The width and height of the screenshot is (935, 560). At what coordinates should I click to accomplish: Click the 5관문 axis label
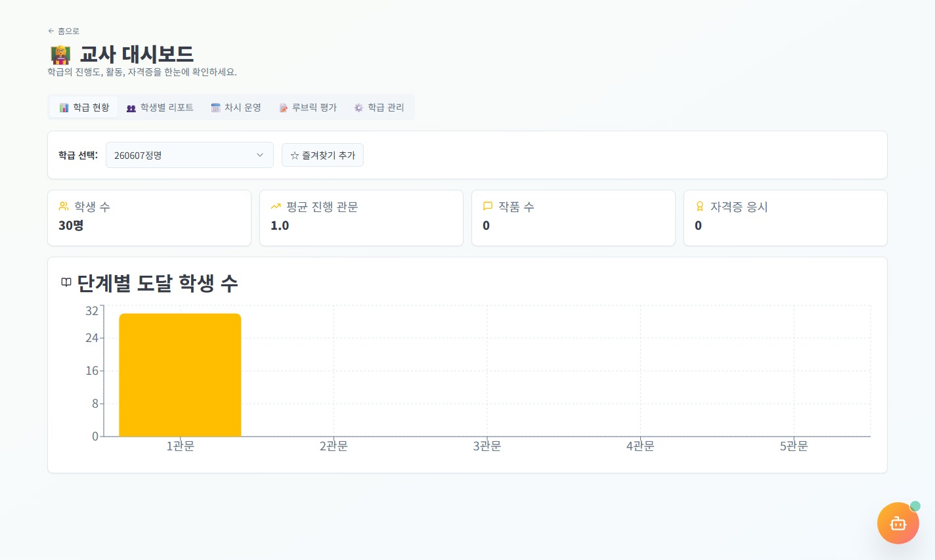tap(794, 446)
